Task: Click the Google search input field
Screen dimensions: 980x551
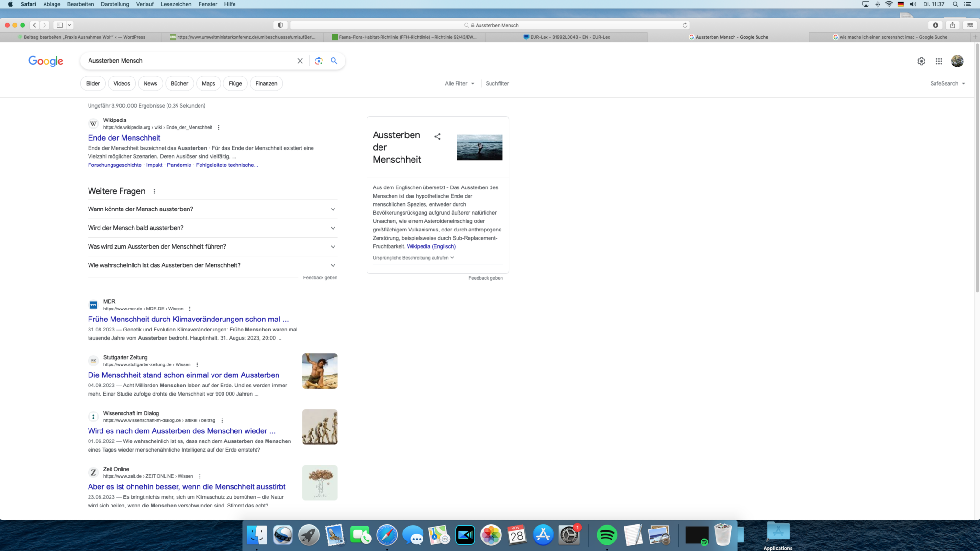Action: (x=189, y=61)
